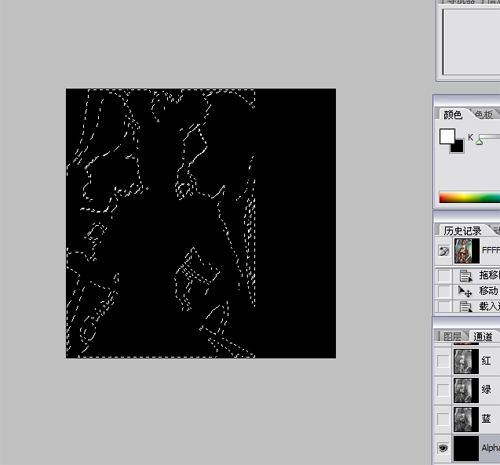Viewport: 500px width, 465px height.
Task: Switch to the 色板 (Swatches) tab
Action: click(x=484, y=115)
